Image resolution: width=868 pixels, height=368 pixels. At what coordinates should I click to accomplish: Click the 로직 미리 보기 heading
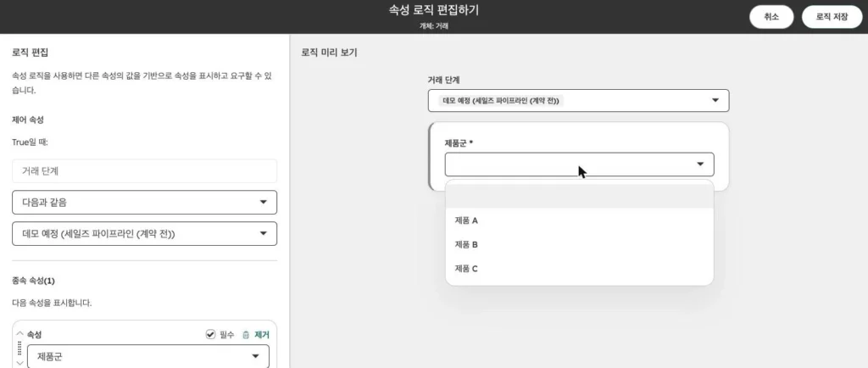pyautogui.click(x=330, y=53)
